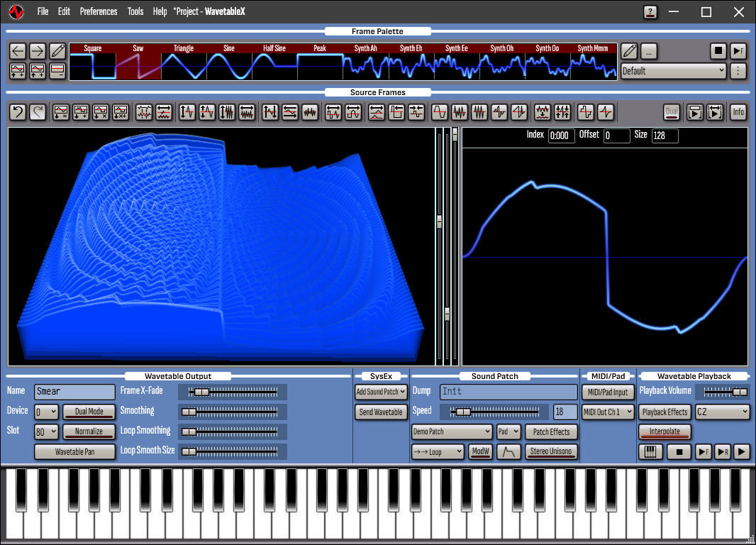Stop palette playback with the Frame Palette stop button
The height and width of the screenshot is (545, 756).
click(x=718, y=50)
